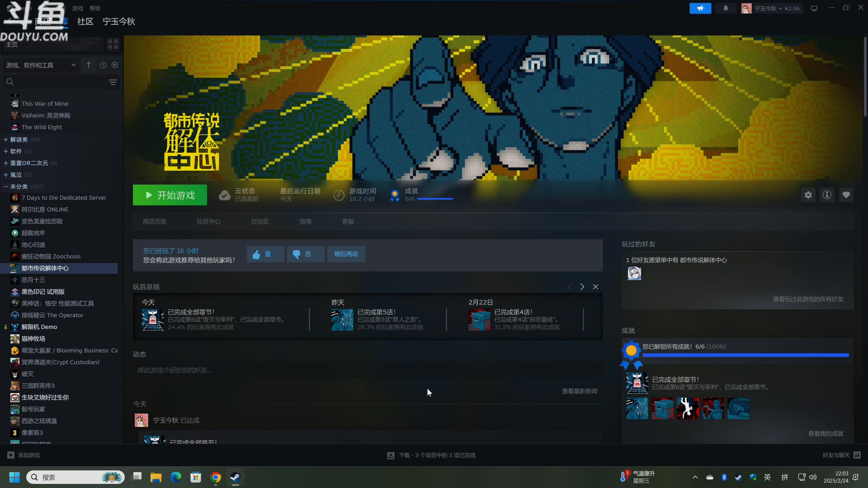The width and height of the screenshot is (868, 488).
Task: Sort library by recent clock icon
Action: coord(103,65)
